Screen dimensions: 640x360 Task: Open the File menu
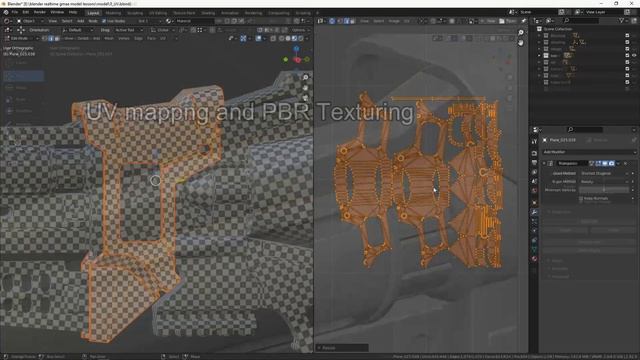point(15,12)
